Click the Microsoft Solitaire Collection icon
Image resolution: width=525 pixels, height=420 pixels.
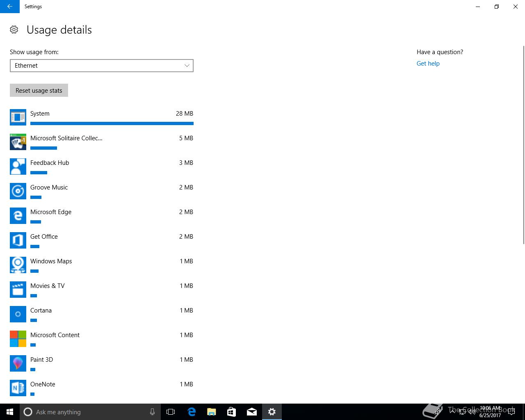(18, 142)
